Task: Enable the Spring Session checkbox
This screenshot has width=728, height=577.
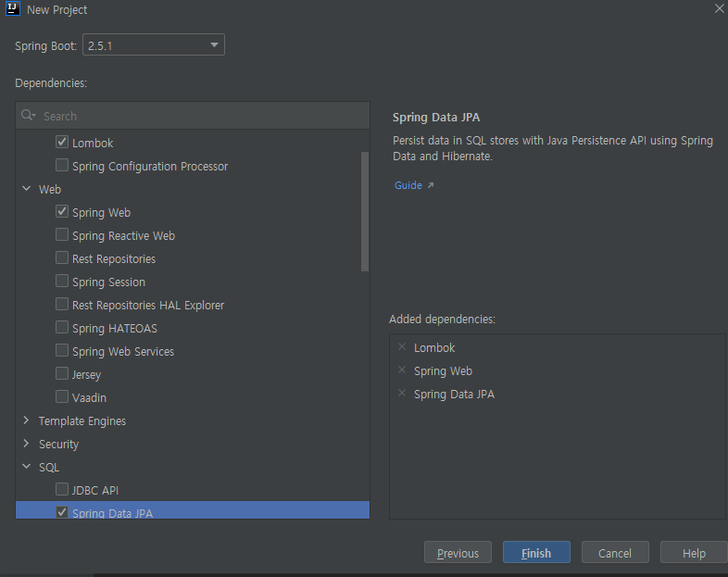Action: pyautogui.click(x=62, y=282)
